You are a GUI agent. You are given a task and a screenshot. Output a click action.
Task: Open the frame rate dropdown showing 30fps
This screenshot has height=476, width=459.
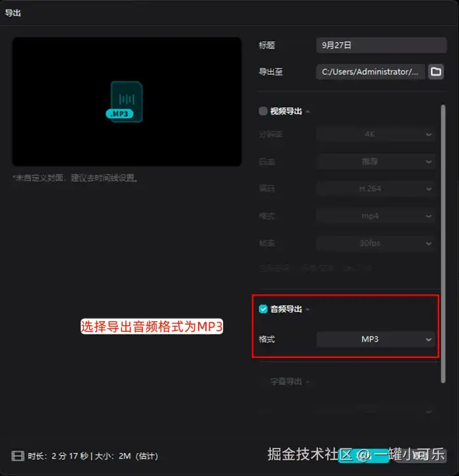click(376, 243)
